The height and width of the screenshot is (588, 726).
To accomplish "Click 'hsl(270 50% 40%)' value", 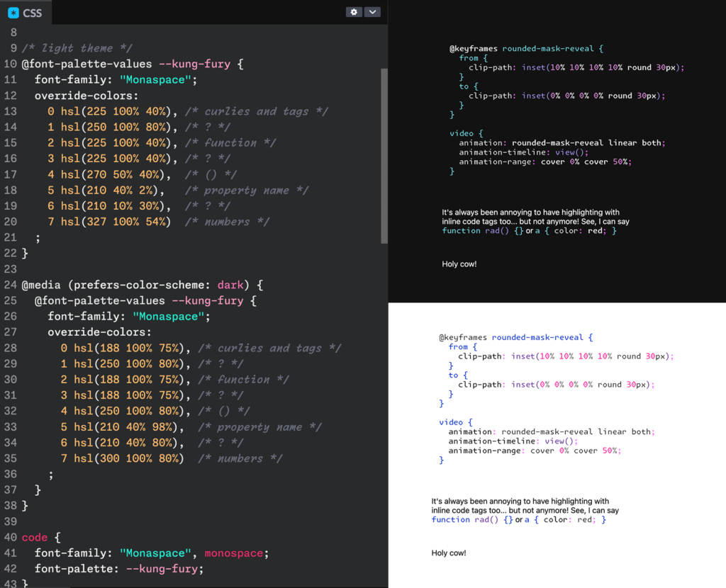I will point(113,174).
